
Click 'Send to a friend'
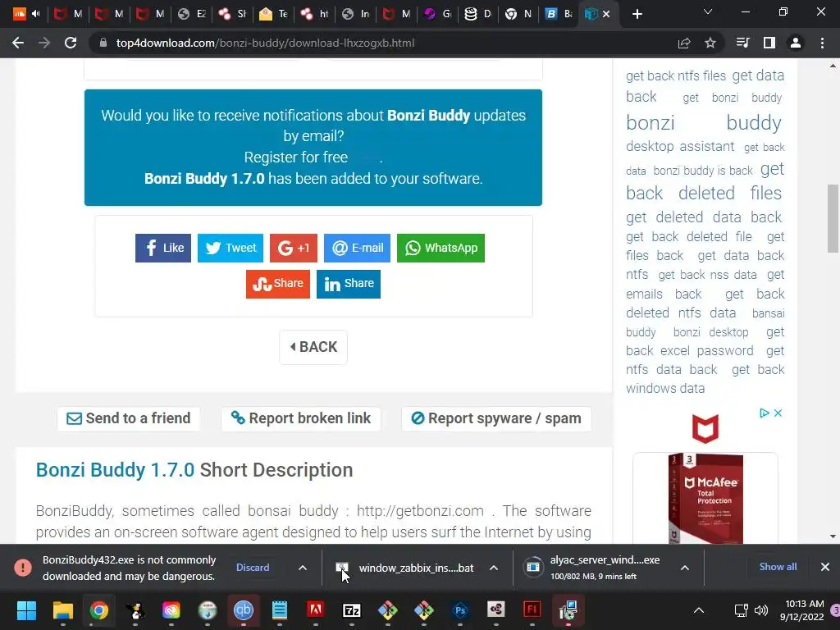click(x=129, y=418)
